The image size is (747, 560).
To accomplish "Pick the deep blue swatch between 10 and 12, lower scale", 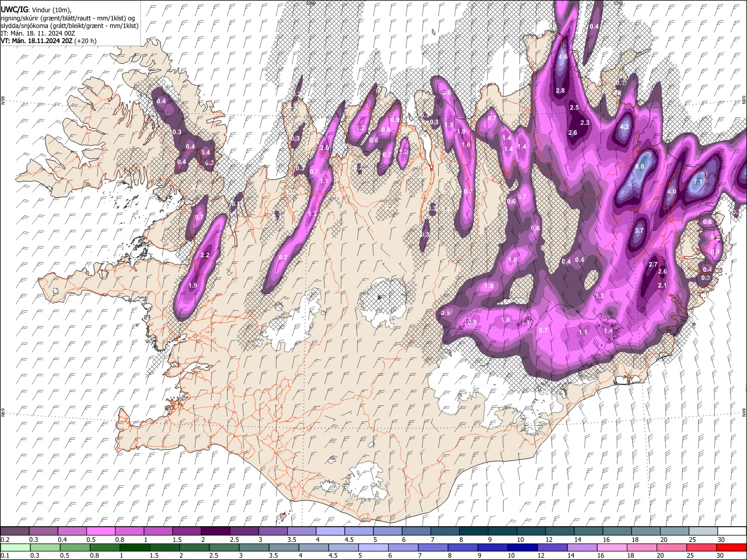I will [522, 547].
